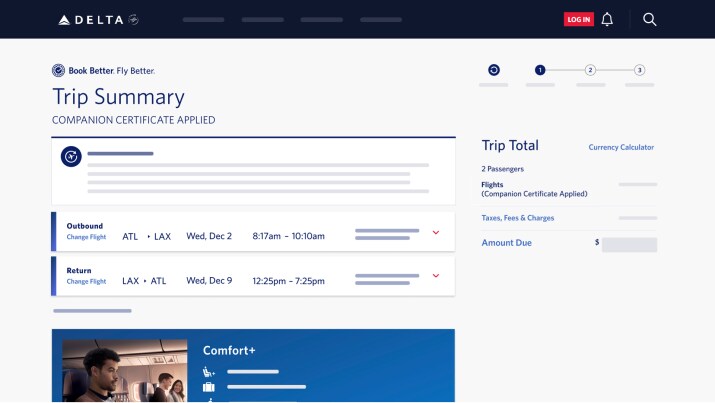Screen dimensions: 715x403
Task: Click the Taxes, Fees & Charges link
Action: point(518,218)
